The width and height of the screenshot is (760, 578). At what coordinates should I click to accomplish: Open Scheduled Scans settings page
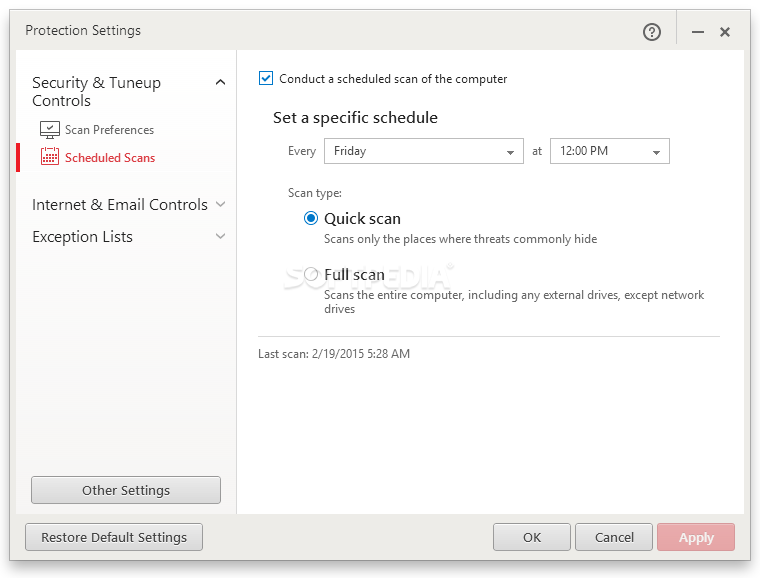point(110,157)
